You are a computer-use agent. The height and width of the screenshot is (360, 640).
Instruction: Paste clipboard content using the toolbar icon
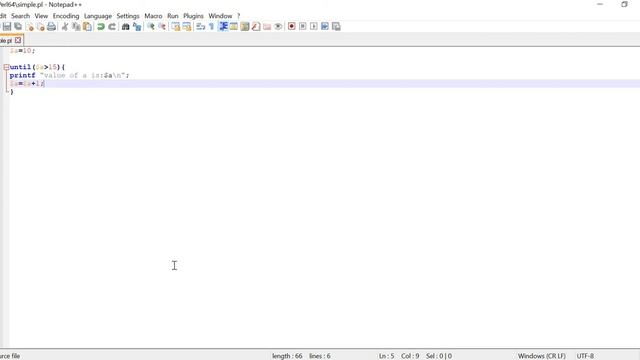click(x=87, y=27)
